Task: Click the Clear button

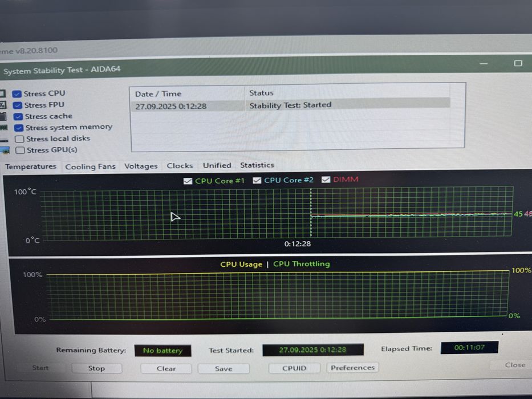Action: (166, 368)
